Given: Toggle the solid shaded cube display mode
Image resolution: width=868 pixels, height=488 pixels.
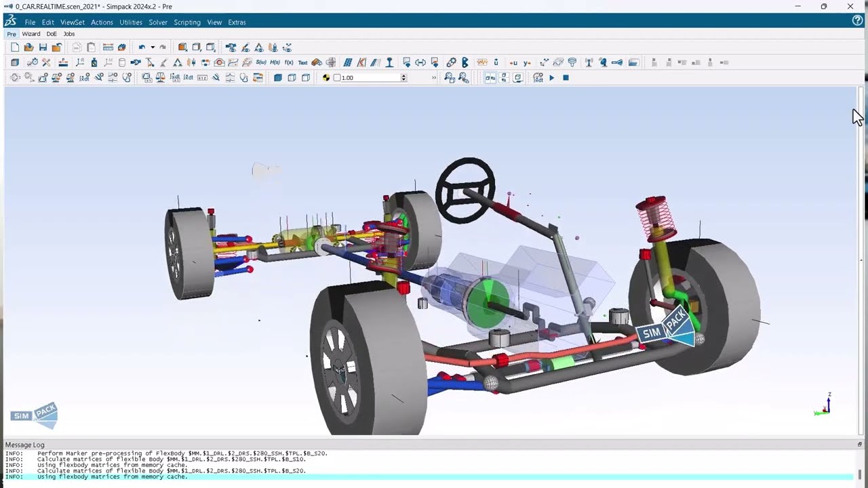Looking at the screenshot, I should click(278, 78).
